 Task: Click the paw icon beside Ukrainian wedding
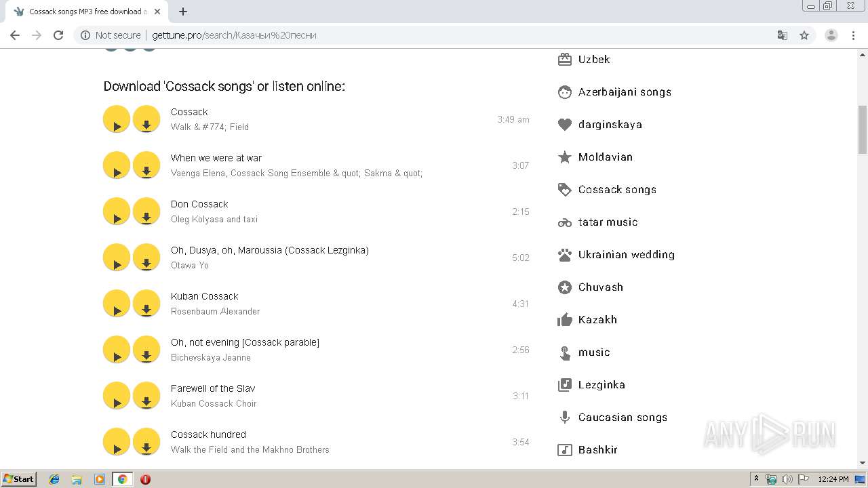[565, 255]
